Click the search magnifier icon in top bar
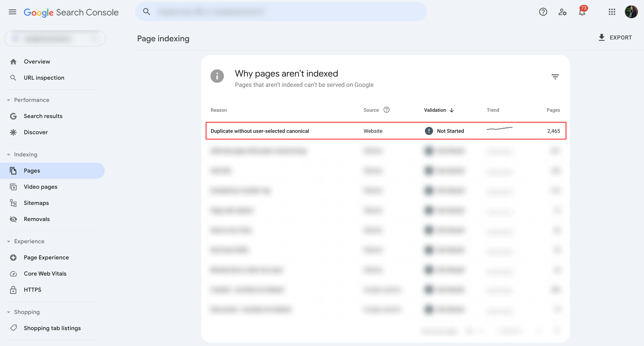Image resolution: width=644 pixels, height=346 pixels. [x=147, y=12]
